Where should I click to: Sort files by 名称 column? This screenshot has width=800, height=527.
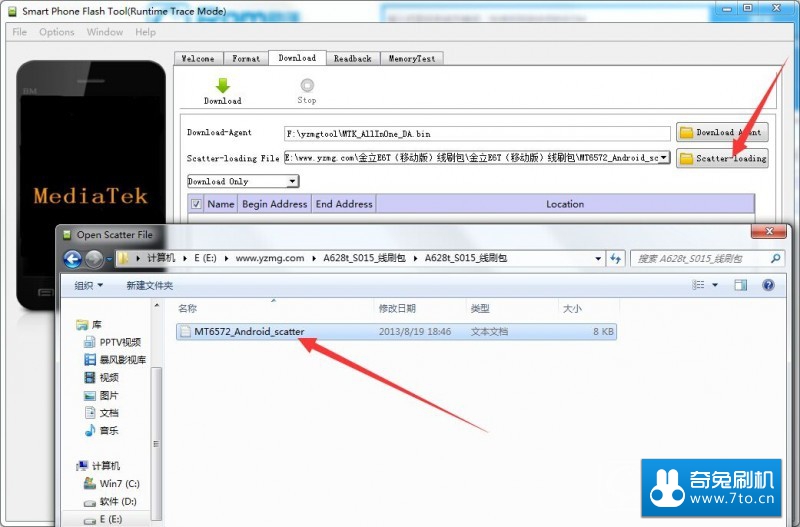(188, 308)
